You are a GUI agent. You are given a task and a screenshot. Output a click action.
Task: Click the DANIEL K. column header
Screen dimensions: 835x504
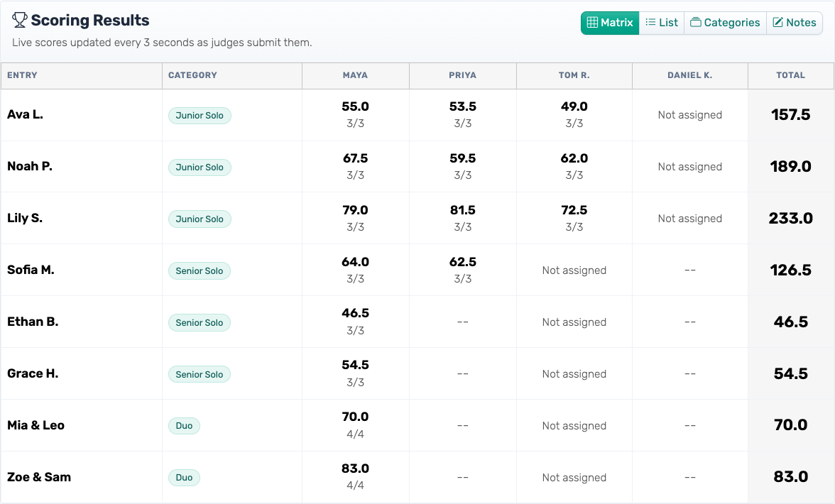(x=689, y=75)
